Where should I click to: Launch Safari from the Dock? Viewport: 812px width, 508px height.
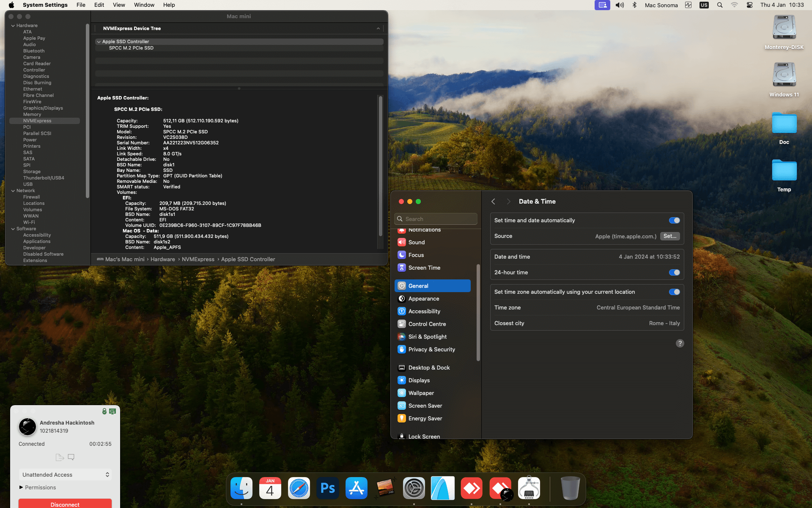click(x=299, y=488)
